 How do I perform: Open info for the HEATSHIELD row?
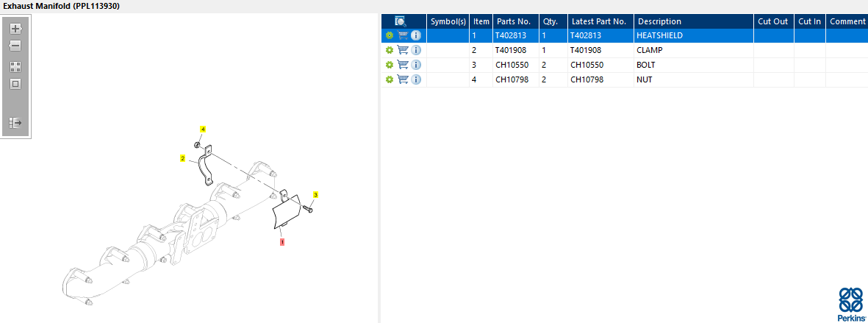416,35
